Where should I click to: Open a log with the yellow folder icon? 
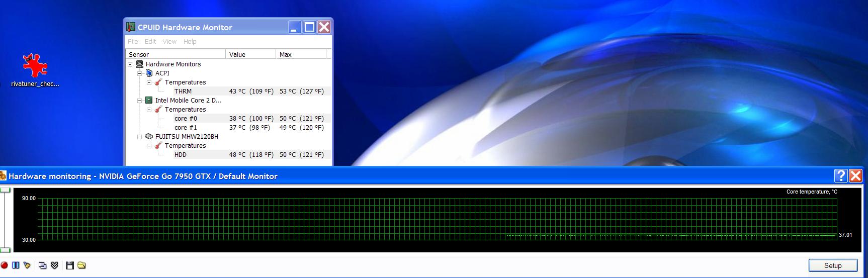point(81,265)
